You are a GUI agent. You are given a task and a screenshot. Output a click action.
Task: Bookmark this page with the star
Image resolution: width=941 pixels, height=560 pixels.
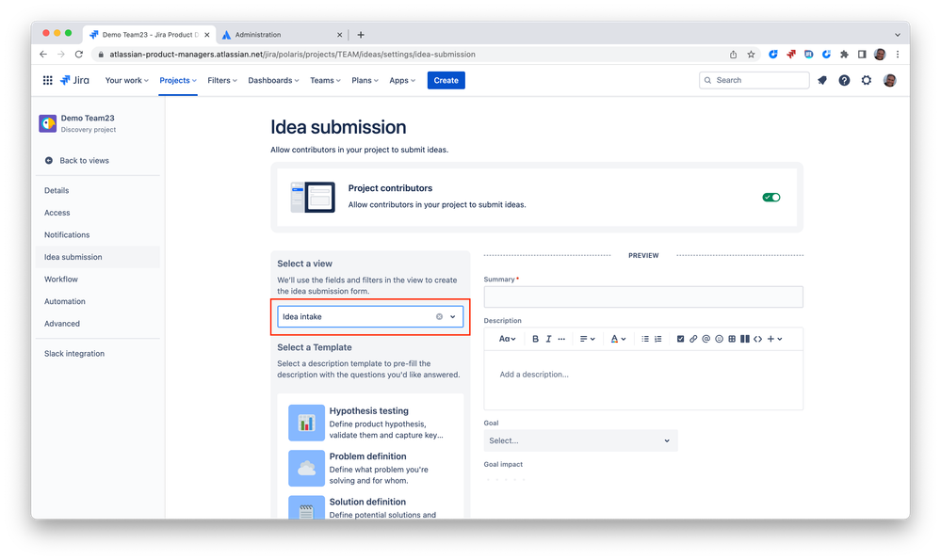751,54
